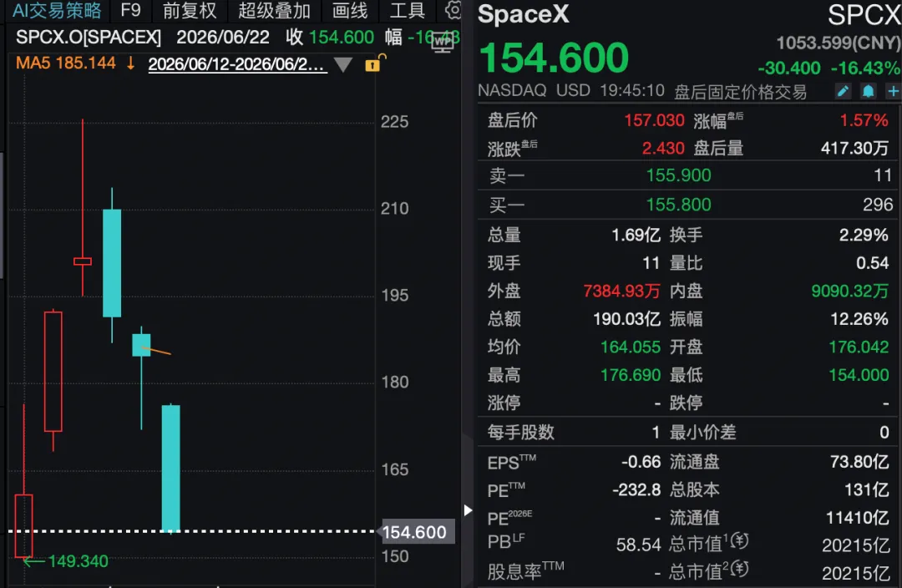Click the 盘后量 417.30万 value

click(855, 149)
